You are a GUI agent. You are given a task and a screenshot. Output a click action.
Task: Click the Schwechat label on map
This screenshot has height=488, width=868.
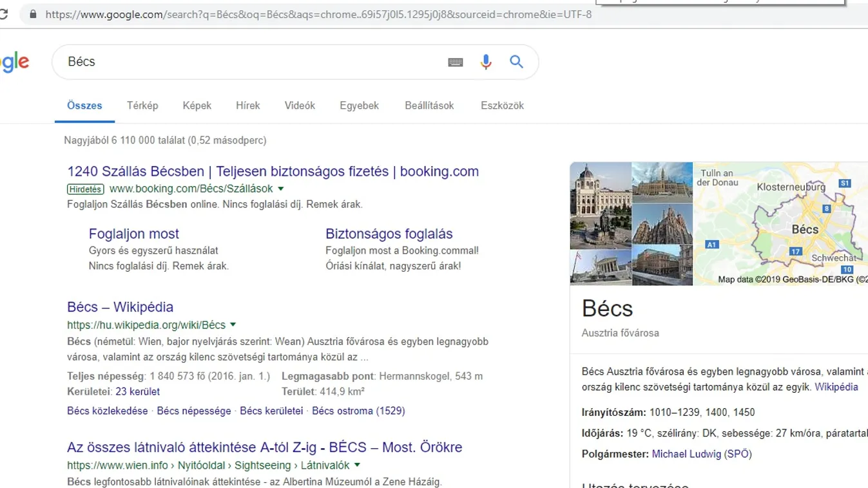pyautogui.click(x=834, y=258)
